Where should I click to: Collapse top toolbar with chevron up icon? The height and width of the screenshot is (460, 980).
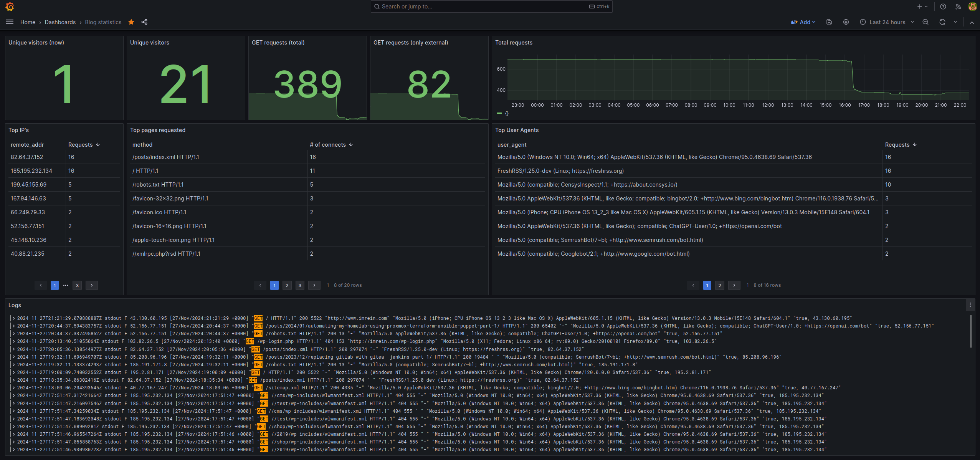click(x=972, y=22)
